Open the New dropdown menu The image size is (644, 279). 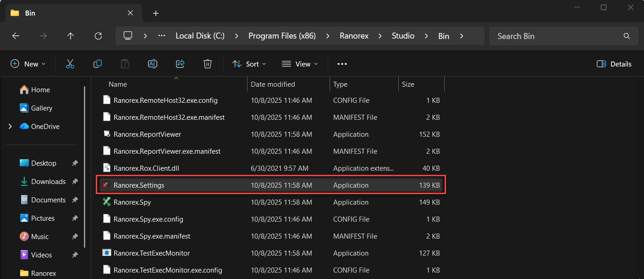point(28,64)
